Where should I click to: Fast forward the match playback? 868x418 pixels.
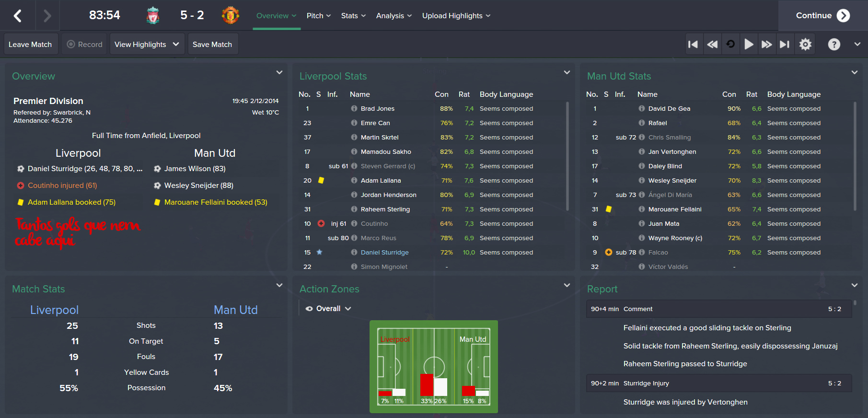click(x=767, y=45)
